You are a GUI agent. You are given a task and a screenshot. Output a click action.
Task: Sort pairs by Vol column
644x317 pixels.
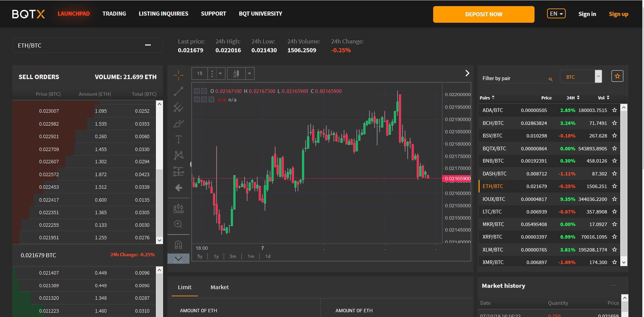point(604,98)
